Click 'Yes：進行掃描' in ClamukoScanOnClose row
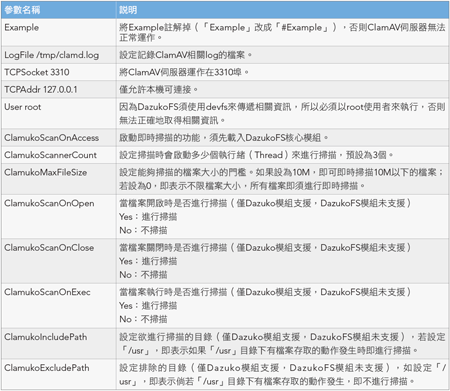The image size is (450, 391). coord(148,261)
